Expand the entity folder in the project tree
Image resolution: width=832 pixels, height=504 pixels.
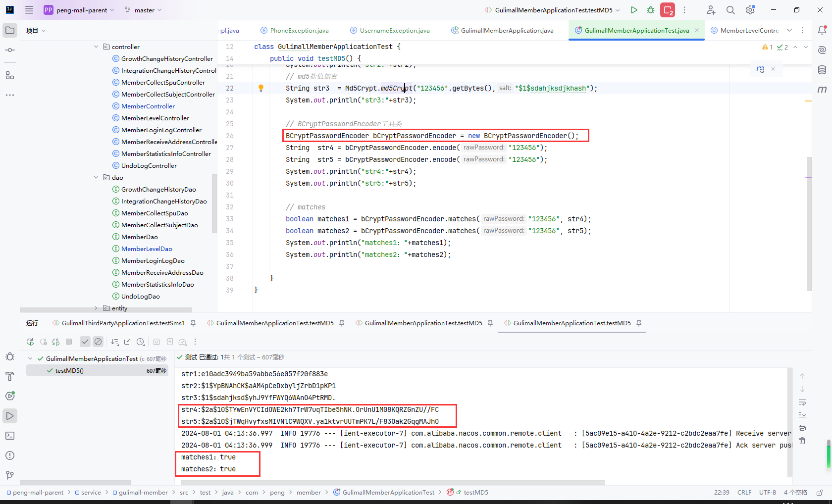click(96, 308)
